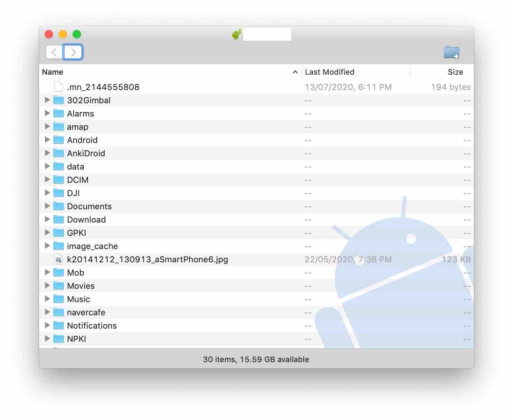Image resolution: width=513 pixels, height=420 pixels.
Task: Select the Download folder name
Action: click(x=87, y=219)
